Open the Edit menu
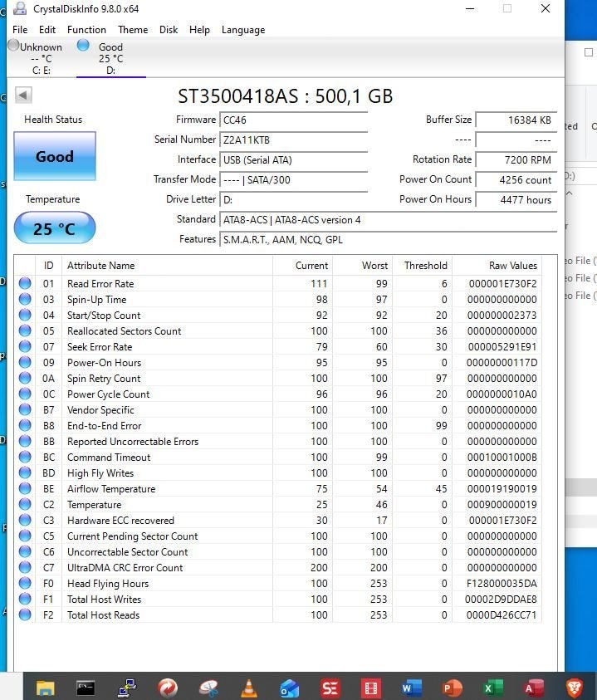This screenshot has height=700, width=597. pyautogui.click(x=47, y=30)
